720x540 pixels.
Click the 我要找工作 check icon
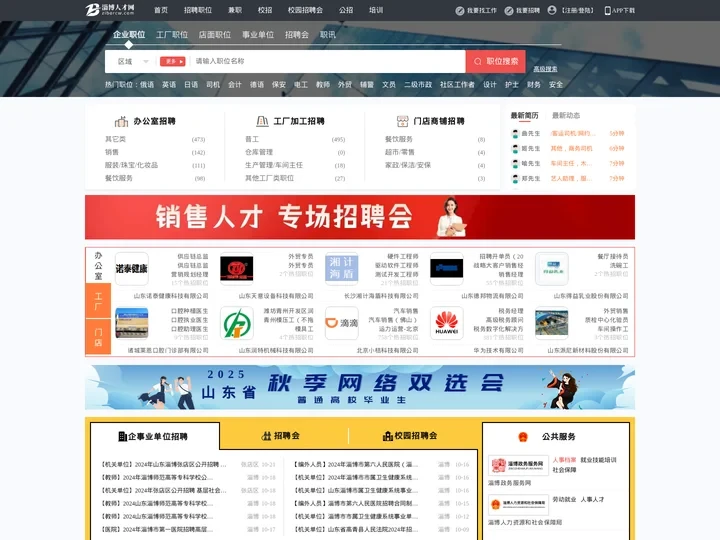(x=460, y=11)
